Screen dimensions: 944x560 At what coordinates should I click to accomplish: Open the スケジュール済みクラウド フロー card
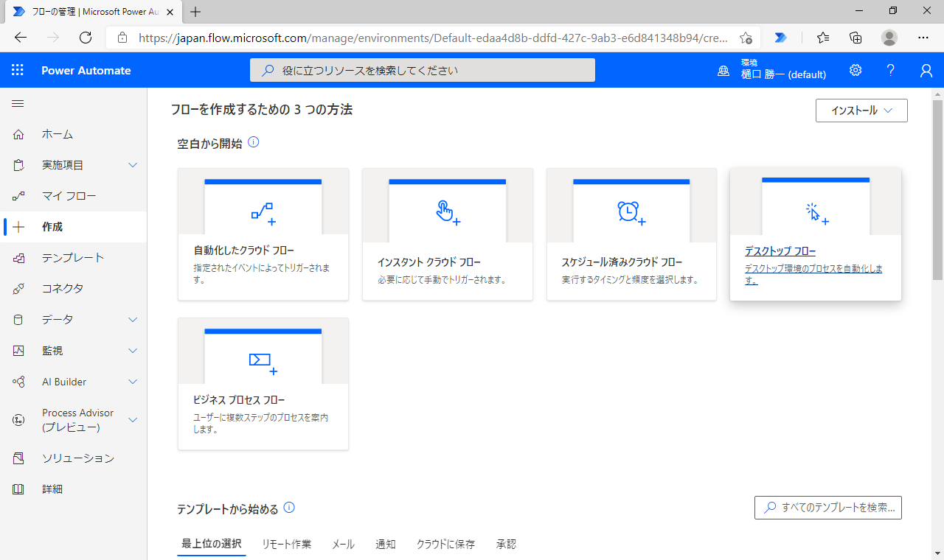631,234
